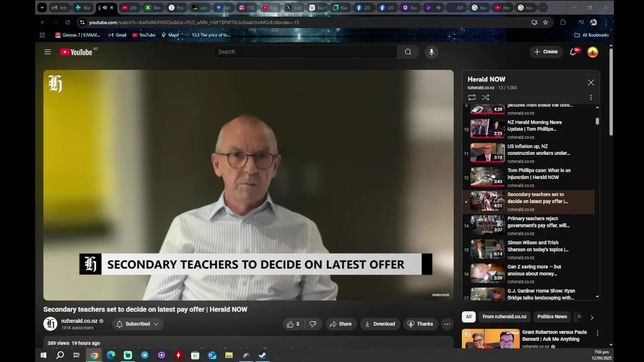The width and height of the screenshot is (644, 362).
Task: Open Genesis 7 KJVAAE bookmark
Action: (77, 35)
